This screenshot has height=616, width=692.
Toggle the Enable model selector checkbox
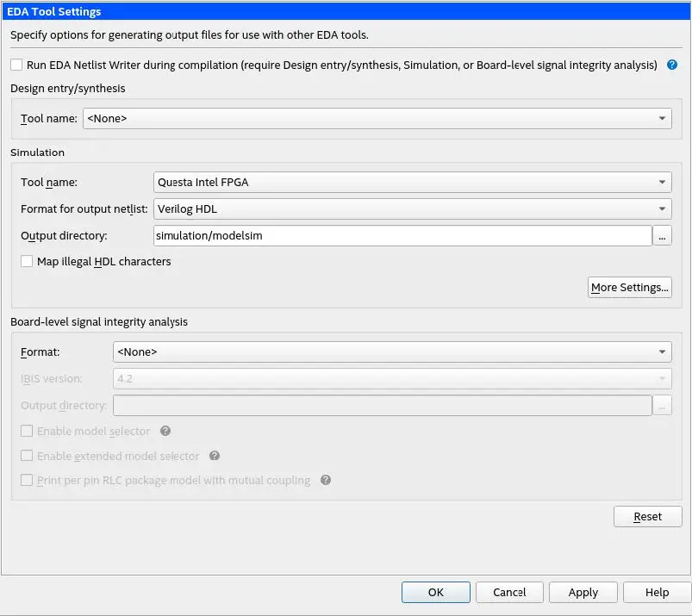point(27,431)
